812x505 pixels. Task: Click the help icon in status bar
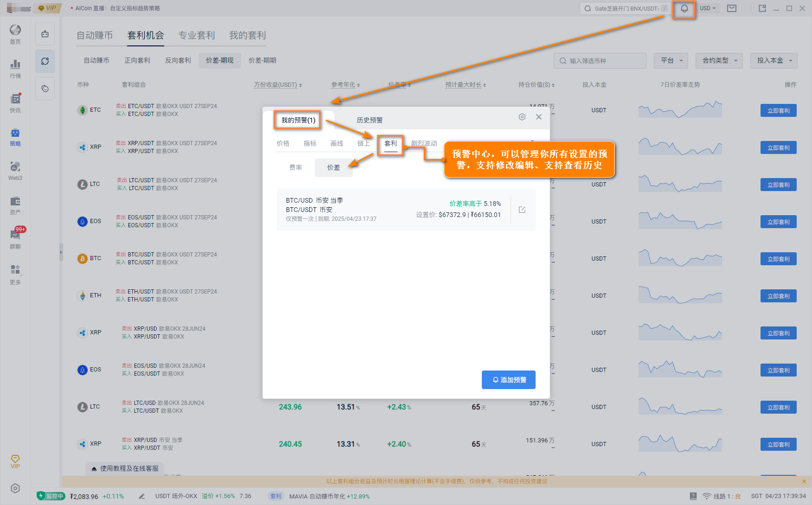(693, 496)
